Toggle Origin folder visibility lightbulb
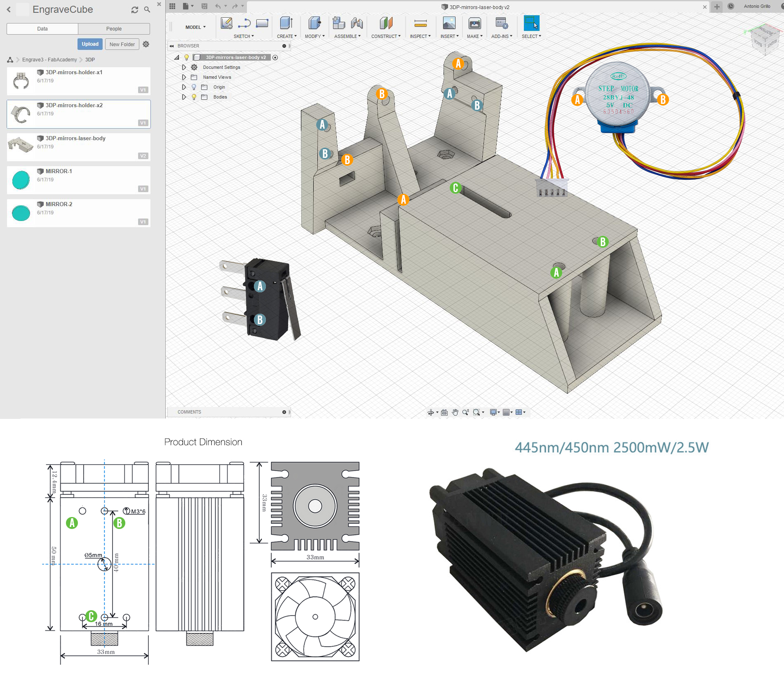 (194, 87)
